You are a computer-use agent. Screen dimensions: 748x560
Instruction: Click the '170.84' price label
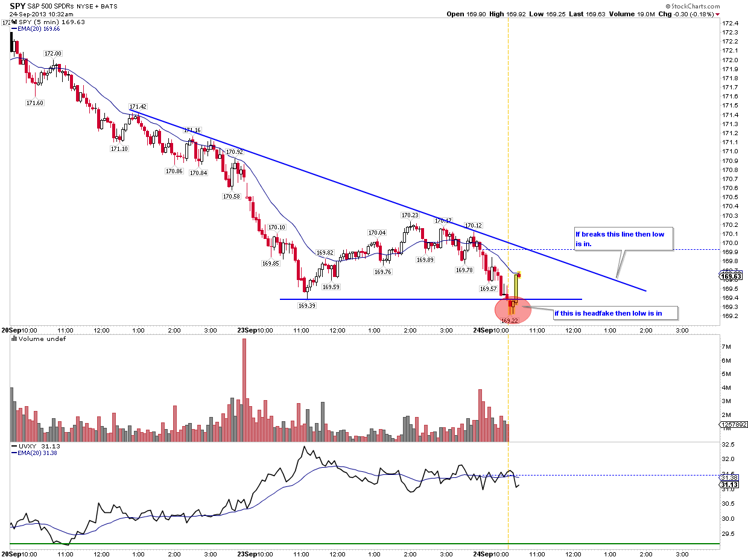point(198,173)
